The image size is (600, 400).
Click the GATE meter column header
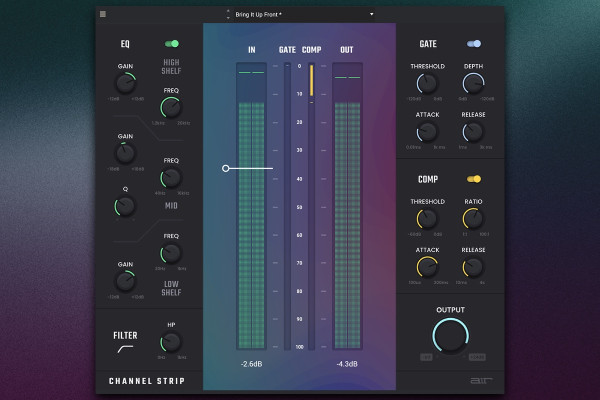(287, 50)
